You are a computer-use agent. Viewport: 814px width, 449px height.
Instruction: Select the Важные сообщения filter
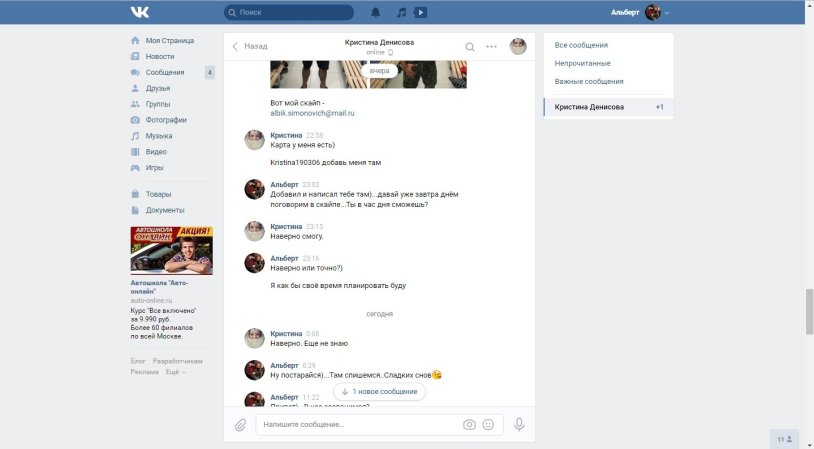(x=589, y=81)
